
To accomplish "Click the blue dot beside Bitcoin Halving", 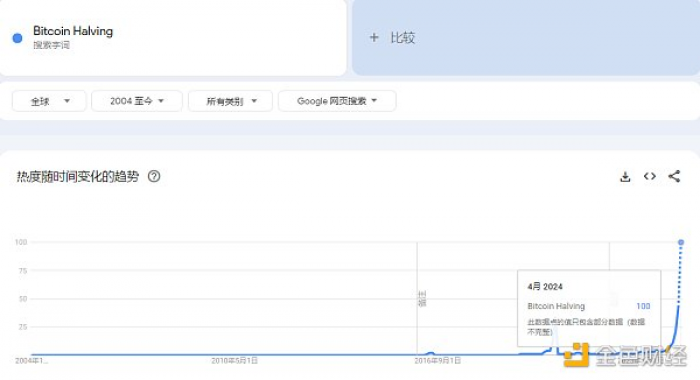I will point(17,38).
